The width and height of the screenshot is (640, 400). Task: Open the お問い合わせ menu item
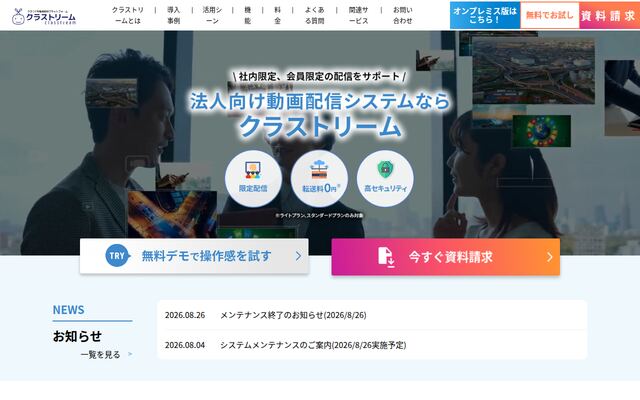point(402,15)
